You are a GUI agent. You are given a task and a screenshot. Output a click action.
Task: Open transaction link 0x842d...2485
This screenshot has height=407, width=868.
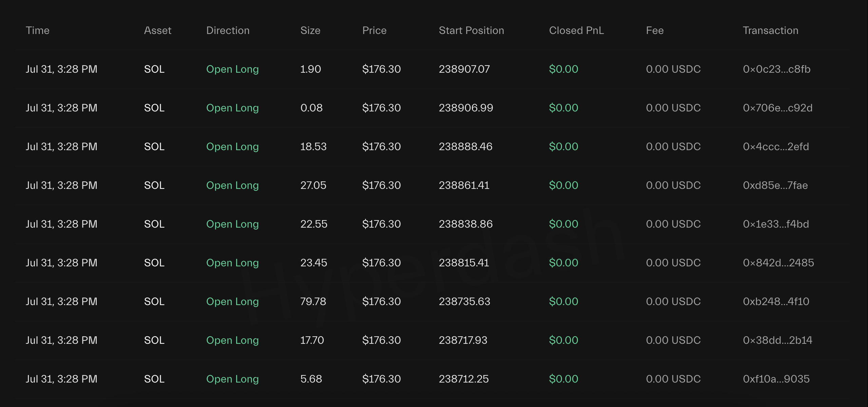coord(778,263)
